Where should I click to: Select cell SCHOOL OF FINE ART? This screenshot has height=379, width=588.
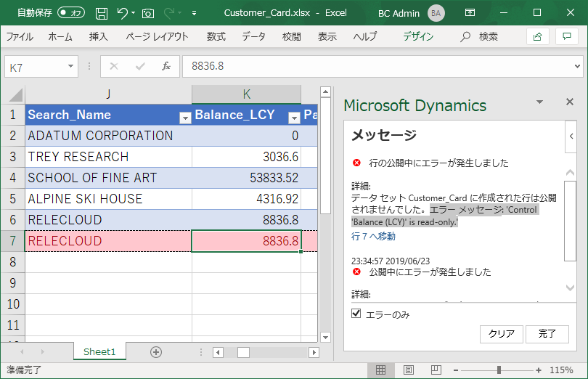(108, 177)
